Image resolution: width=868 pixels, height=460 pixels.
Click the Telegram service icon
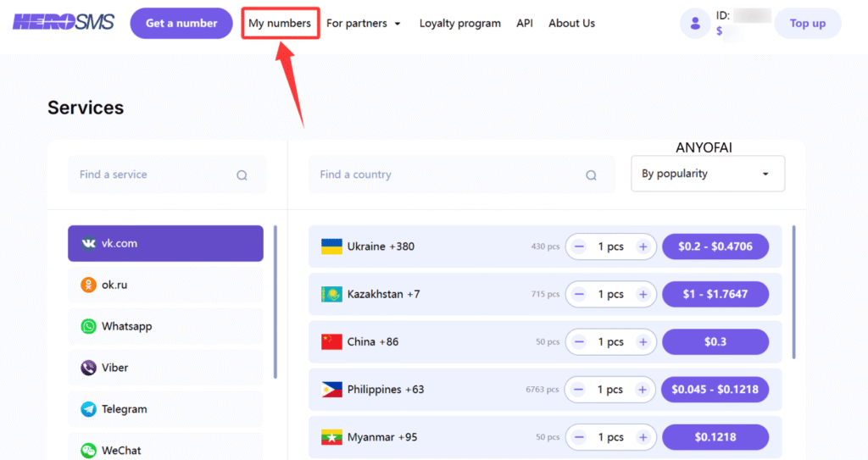coord(88,409)
